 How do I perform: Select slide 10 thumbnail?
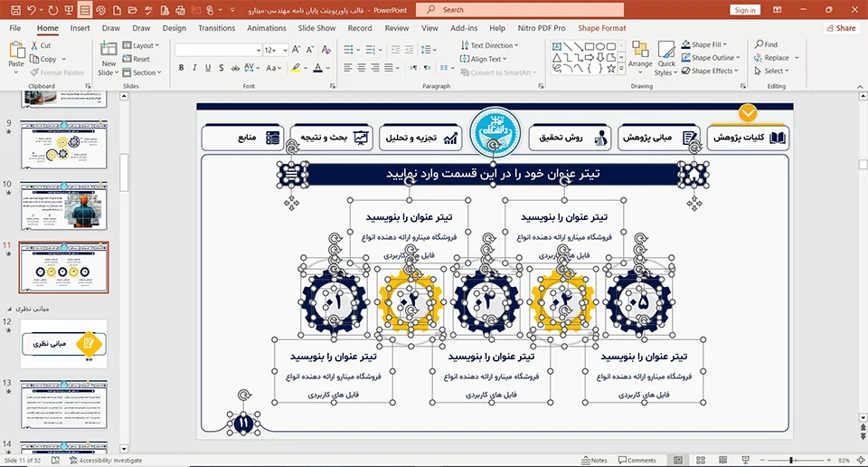(x=63, y=206)
